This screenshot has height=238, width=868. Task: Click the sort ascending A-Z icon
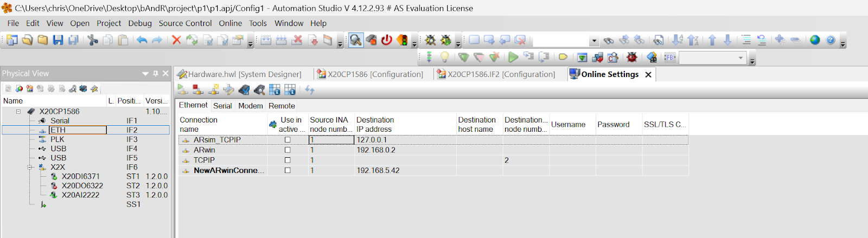pos(678,40)
